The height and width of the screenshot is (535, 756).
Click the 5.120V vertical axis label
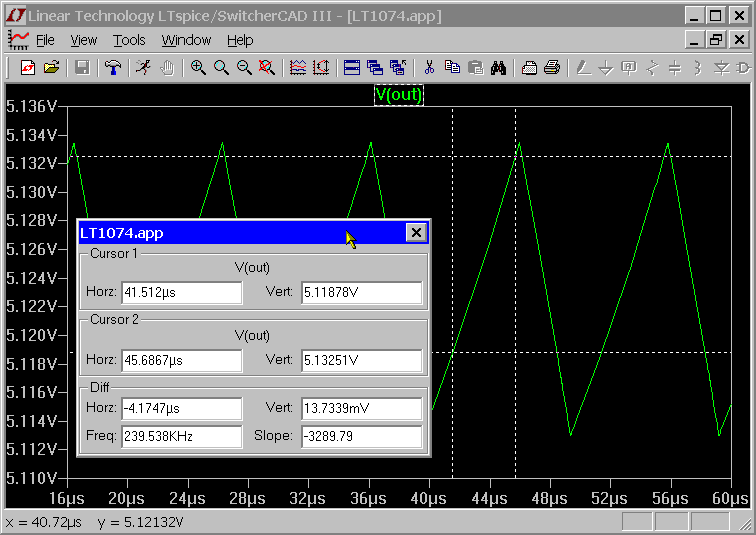point(32,335)
